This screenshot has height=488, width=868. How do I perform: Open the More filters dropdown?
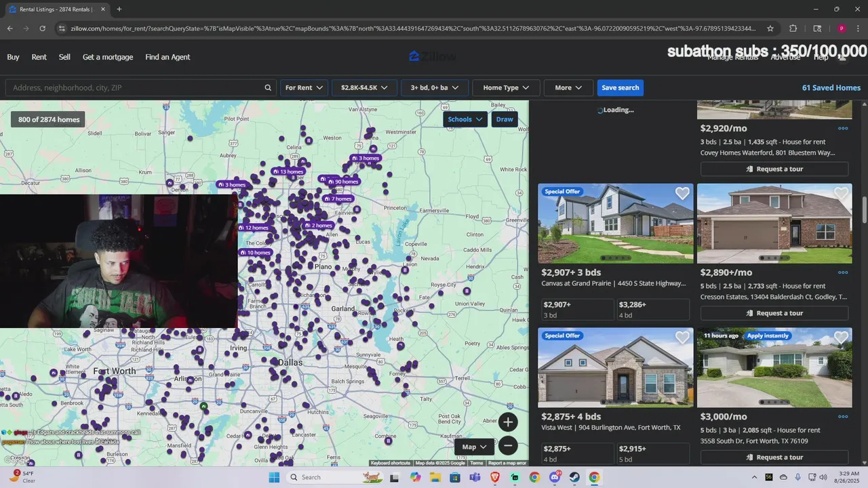point(568,87)
